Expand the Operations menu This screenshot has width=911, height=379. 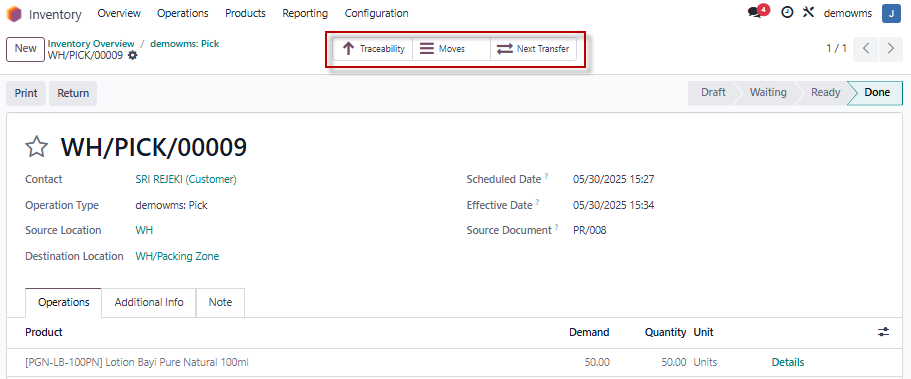click(182, 13)
